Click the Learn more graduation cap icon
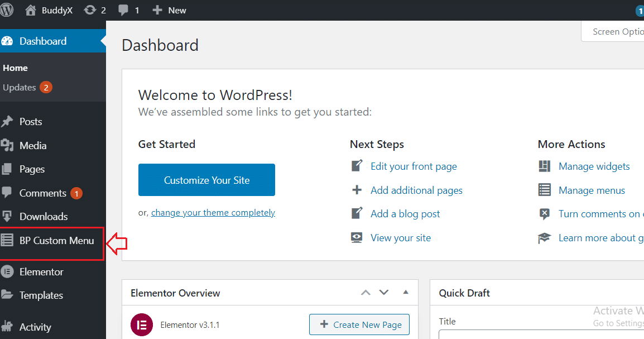The height and width of the screenshot is (339, 644). [x=544, y=238]
